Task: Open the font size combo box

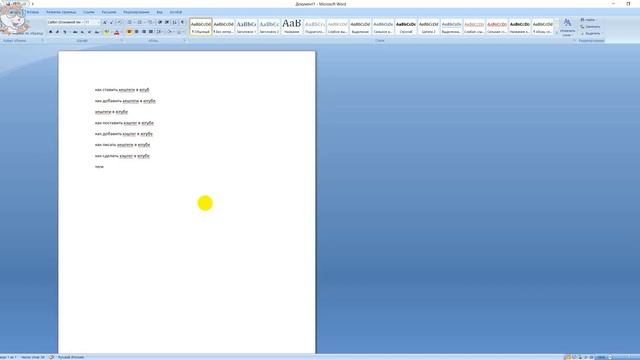Action: [x=92, y=22]
